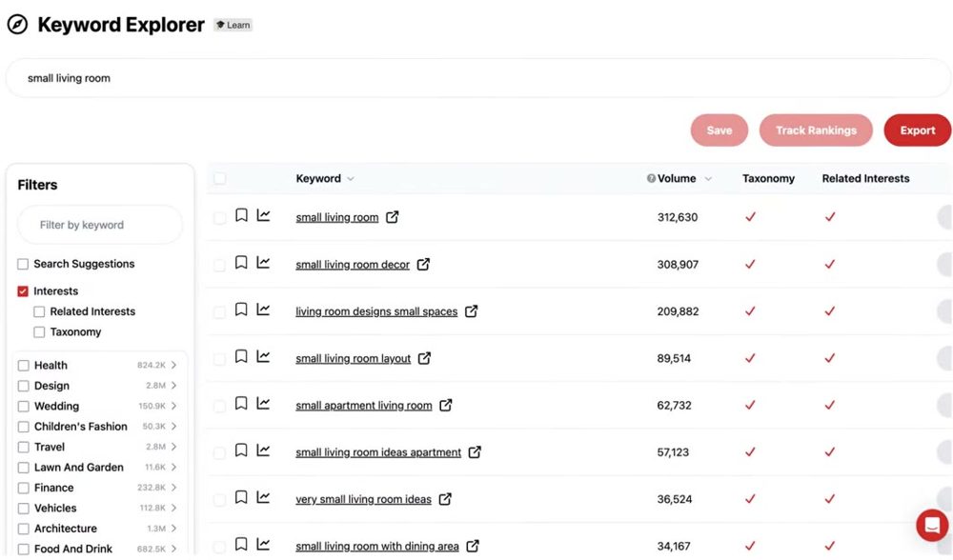Expand the Travel category chevron

(173, 447)
